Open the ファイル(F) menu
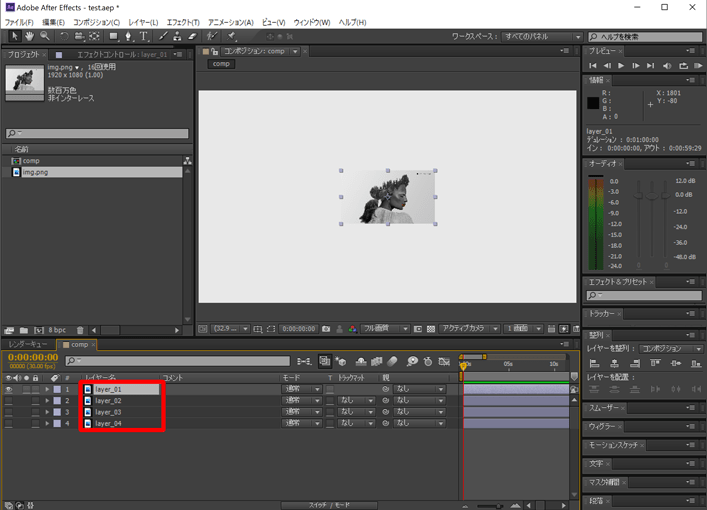Image resolution: width=707 pixels, height=510 pixels. [x=19, y=22]
